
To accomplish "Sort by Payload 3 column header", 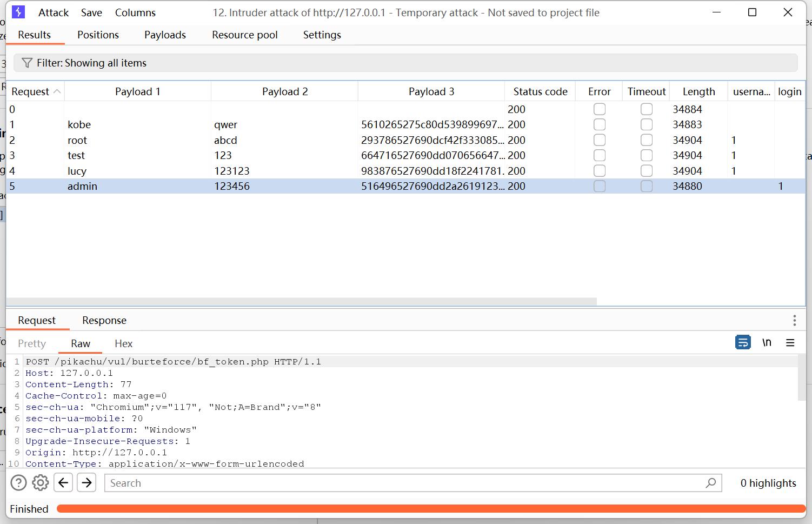I will (x=431, y=91).
